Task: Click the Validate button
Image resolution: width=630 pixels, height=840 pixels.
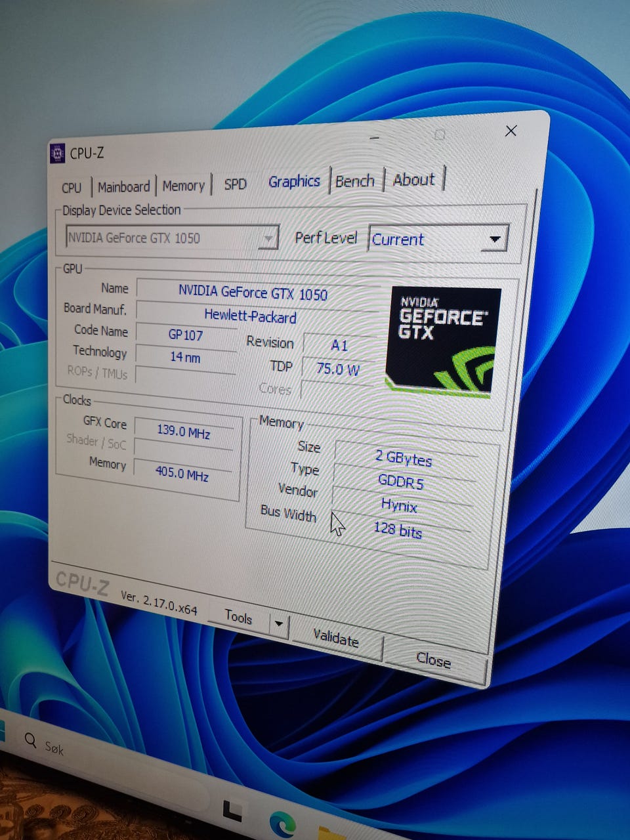Action: point(336,638)
